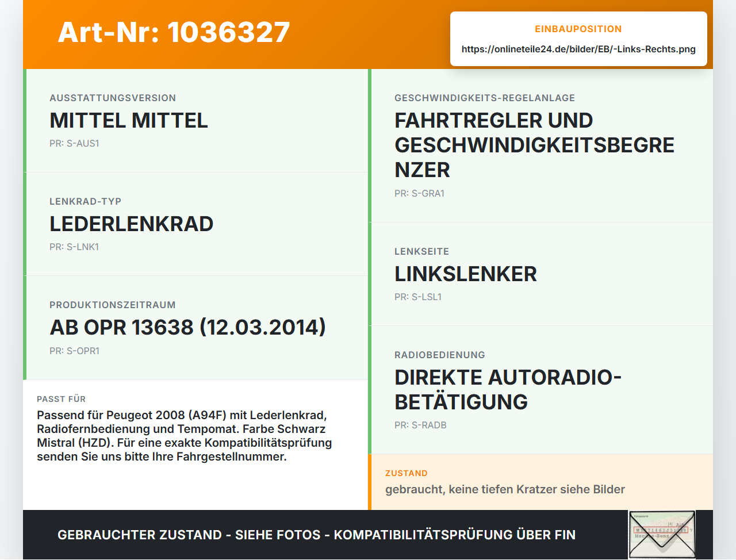Select the Art-Nr: 1036327 heading
Screen dimensions: 736x560
(174, 32)
